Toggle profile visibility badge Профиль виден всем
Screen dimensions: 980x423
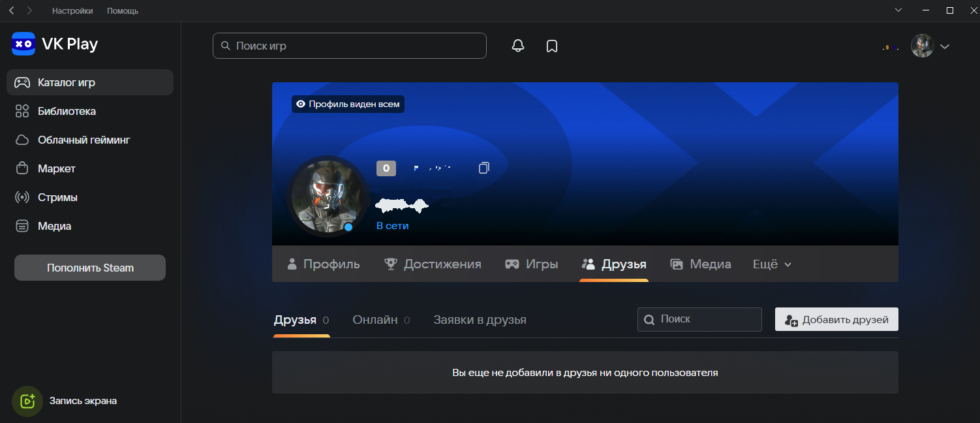point(348,104)
